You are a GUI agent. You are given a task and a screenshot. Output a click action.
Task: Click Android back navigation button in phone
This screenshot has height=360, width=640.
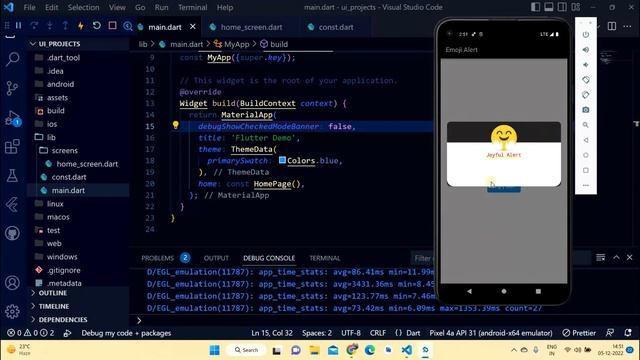pyautogui.click(x=469, y=291)
